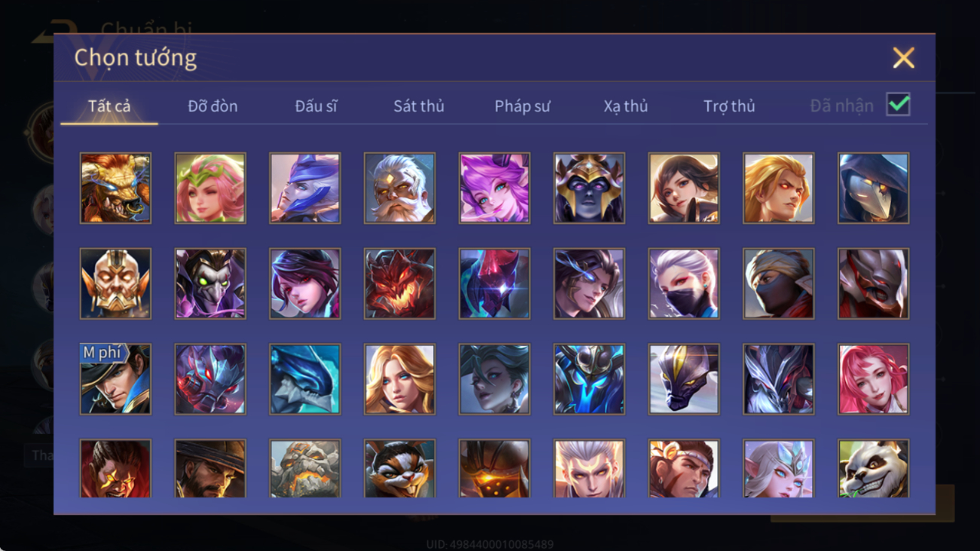Image resolution: width=980 pixels, height=551 pixels.
Task: Choose the hero marked with M phí label
Action: point(115,379)
